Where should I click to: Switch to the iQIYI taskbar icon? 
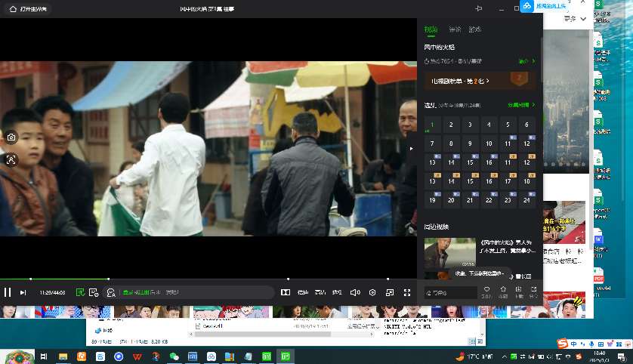click(286, 356)
